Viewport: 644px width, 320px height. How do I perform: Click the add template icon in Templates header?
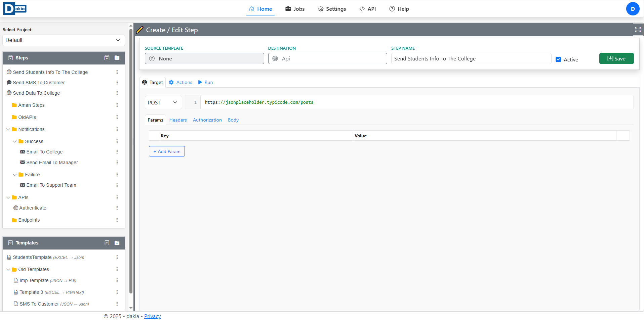tap(107, 243)
